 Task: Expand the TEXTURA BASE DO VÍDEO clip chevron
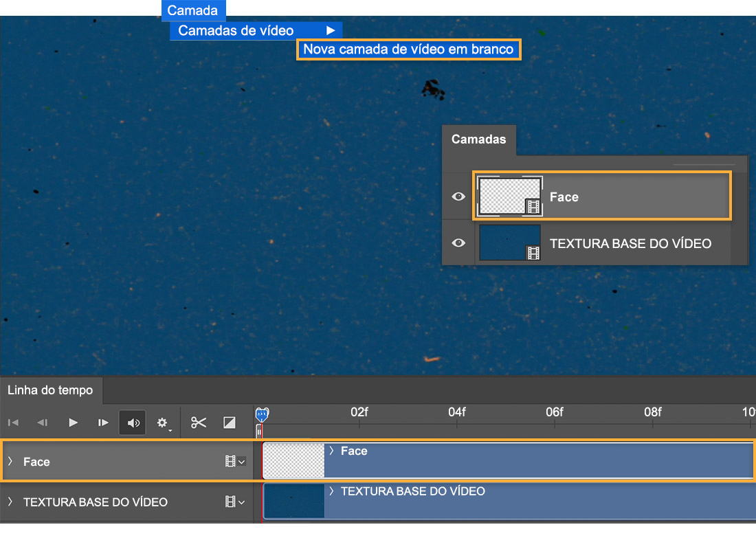pyautogui.click(x=331, y=491)
